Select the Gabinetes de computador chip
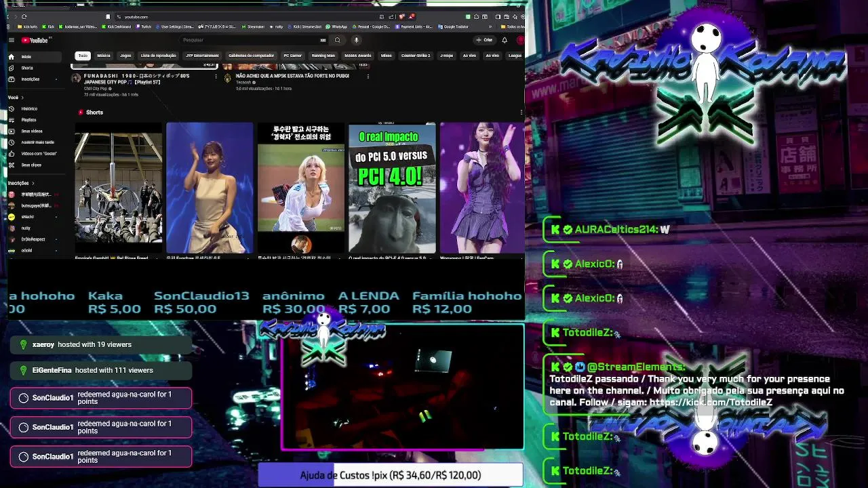Screen dimensions: 868x488 pyautogui.click(x=252, y=56)
